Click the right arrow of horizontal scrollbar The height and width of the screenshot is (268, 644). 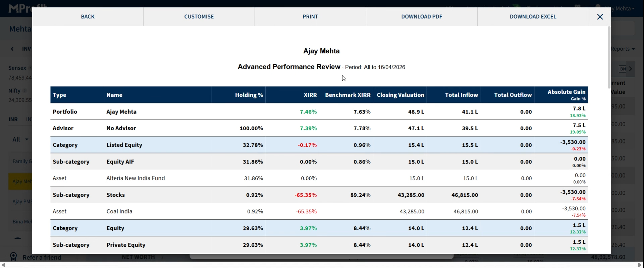point(640,265)
